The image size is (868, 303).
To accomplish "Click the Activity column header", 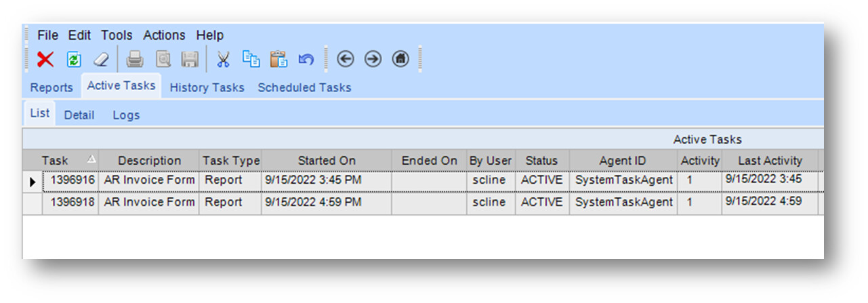I will point(699,161).
